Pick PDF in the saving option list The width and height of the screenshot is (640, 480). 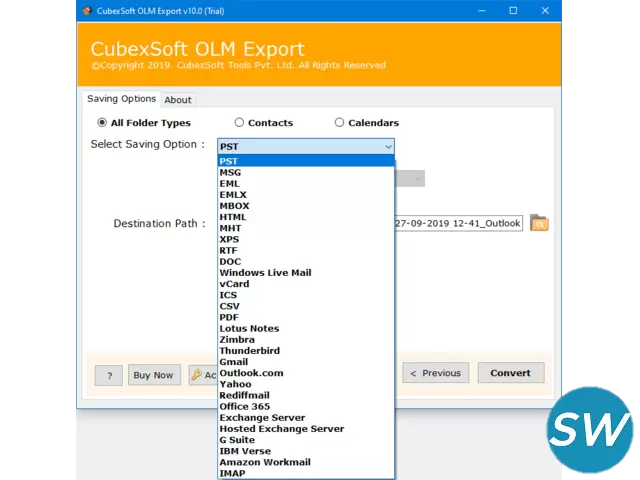[x=229, y=317]
